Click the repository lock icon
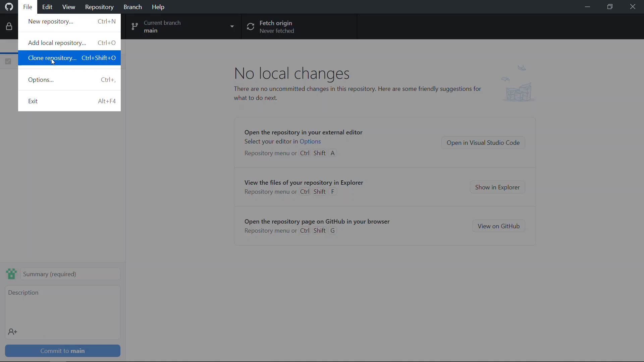This screenshot has width=644, height=362. click(x=9, y=26)
